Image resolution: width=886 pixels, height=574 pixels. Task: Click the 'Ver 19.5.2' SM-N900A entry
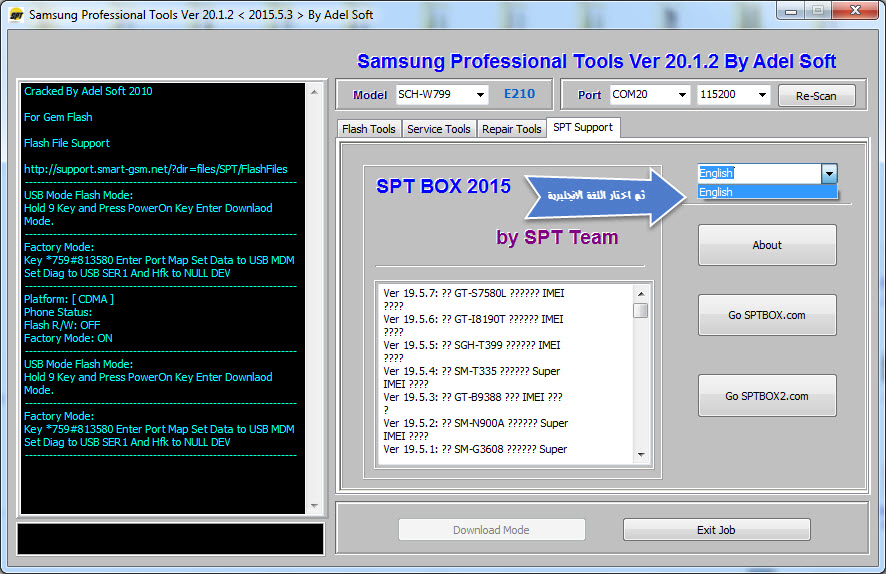point(475,429)
